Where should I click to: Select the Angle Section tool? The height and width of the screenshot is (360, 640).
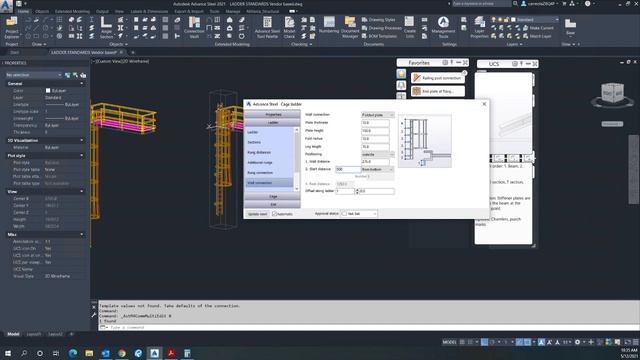click(106, 28)
